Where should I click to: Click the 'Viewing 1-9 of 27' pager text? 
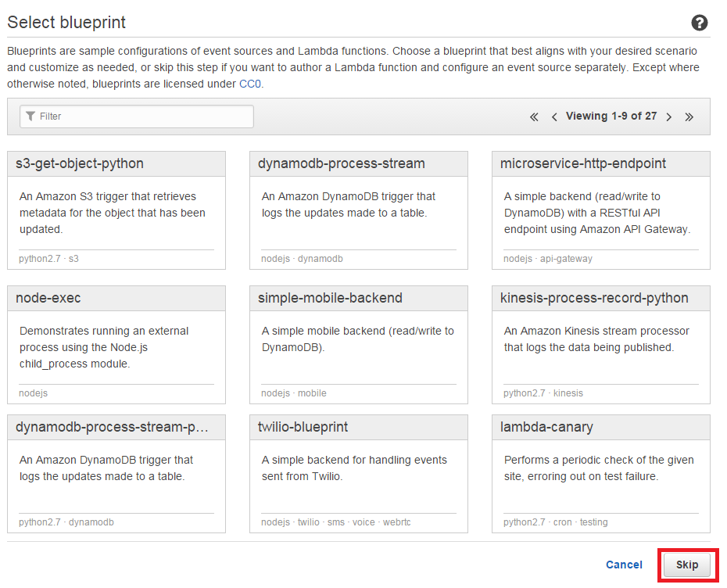click(611, 116)
